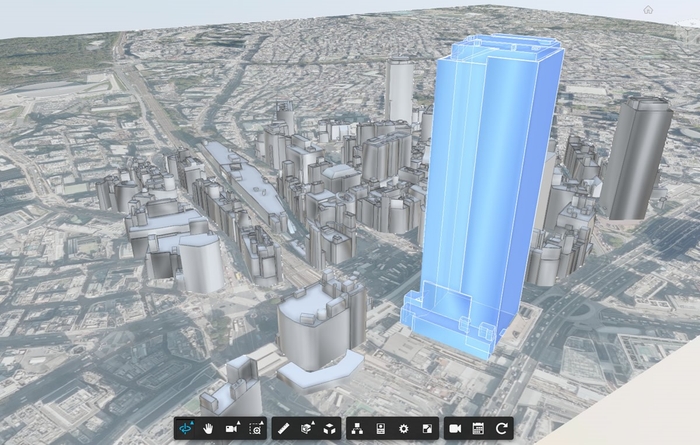Click the home view icon
Viewport: 700px width, 445px height.
coord(648,10)
